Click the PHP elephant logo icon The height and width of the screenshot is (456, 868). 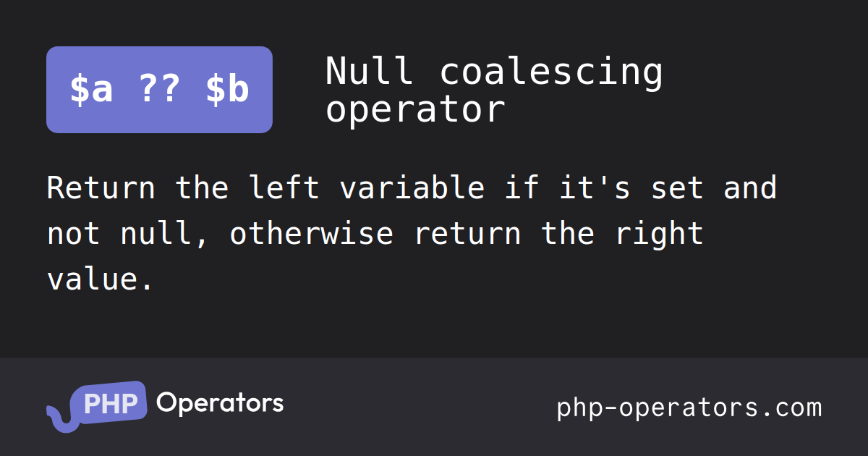(97, 407)
